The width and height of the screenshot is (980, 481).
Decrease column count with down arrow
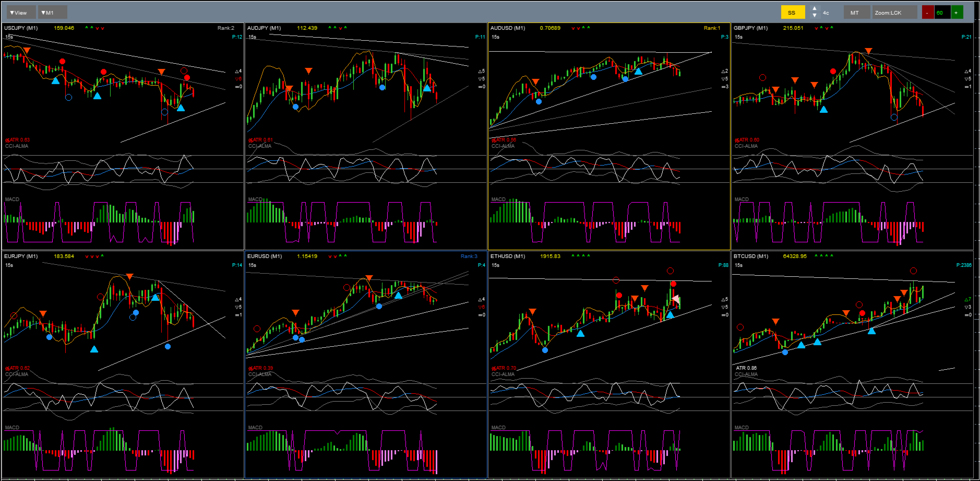815,16
